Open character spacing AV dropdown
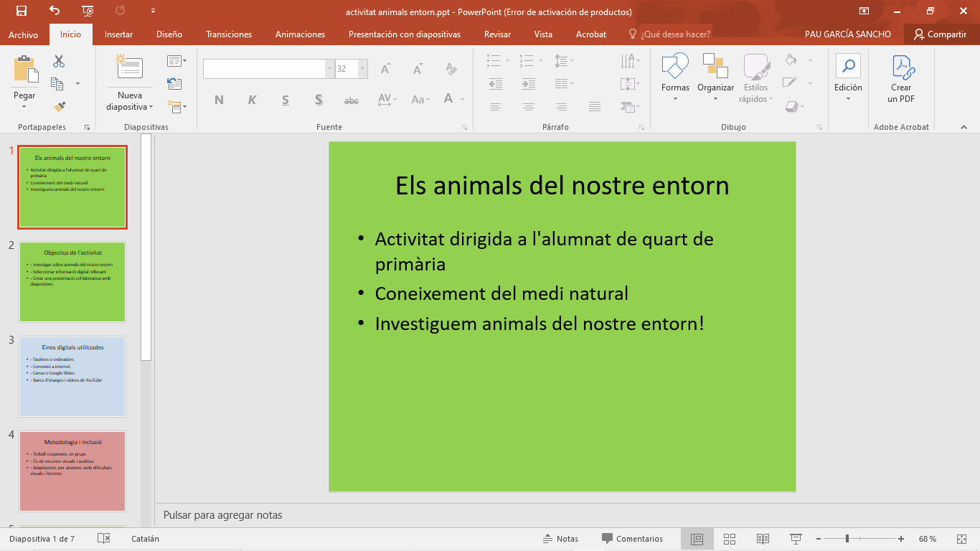Screen dimensions: 980x551 [x=387, y=100]
